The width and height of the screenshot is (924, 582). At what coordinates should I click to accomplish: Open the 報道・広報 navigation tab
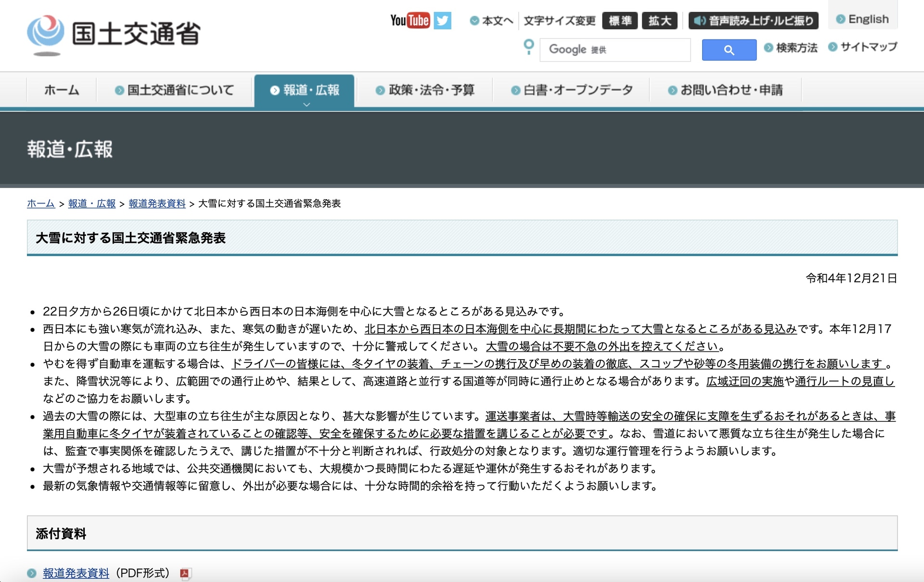tap(305, 90)
